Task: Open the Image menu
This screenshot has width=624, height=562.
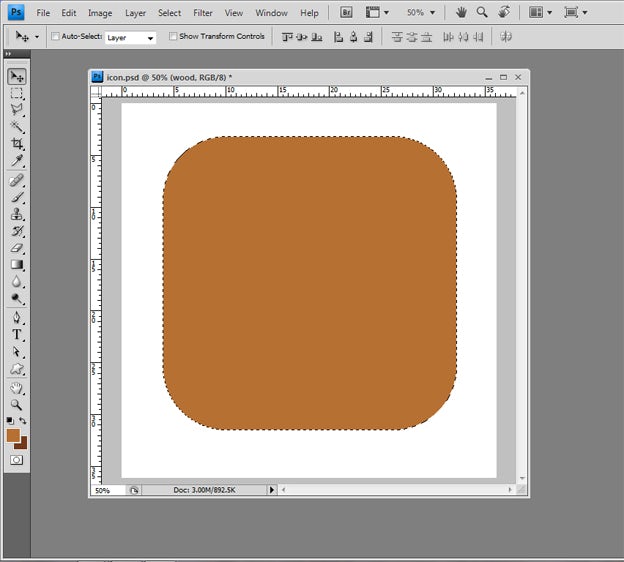Action: 100,13
